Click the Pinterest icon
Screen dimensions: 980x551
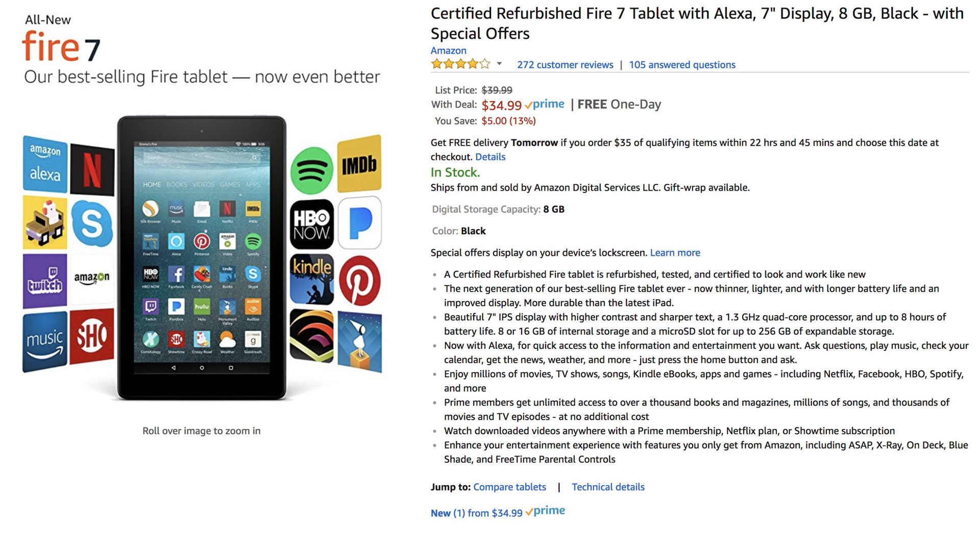click(359, 280)
